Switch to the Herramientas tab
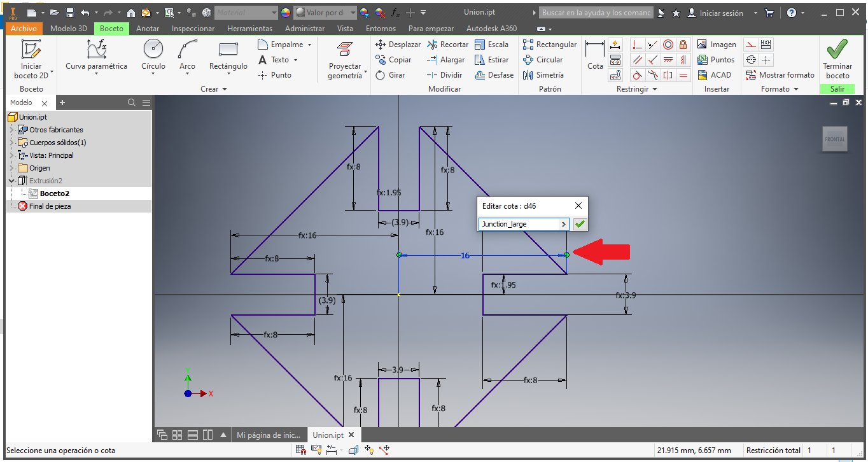The height and width of the screenshot is (462, 868). point(249,28)
